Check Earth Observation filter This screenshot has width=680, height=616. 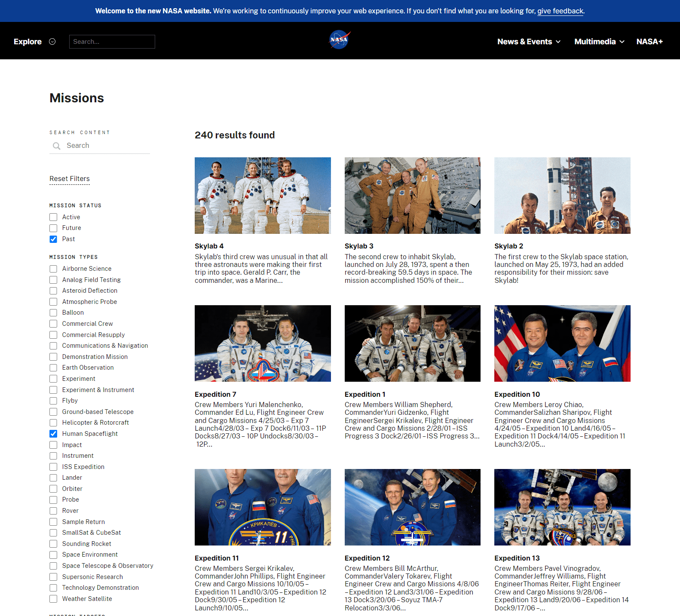click(53, 368)
